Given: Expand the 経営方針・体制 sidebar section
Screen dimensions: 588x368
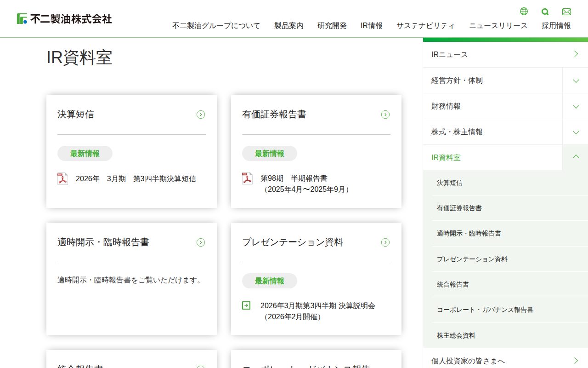Looking at the screenshot, I should (576, 80).
